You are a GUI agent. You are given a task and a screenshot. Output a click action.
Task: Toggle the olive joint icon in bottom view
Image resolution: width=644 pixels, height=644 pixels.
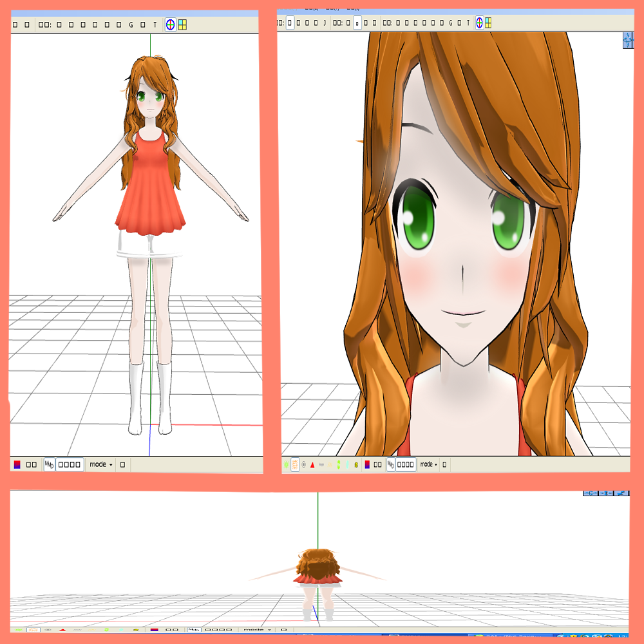[136, 630]
